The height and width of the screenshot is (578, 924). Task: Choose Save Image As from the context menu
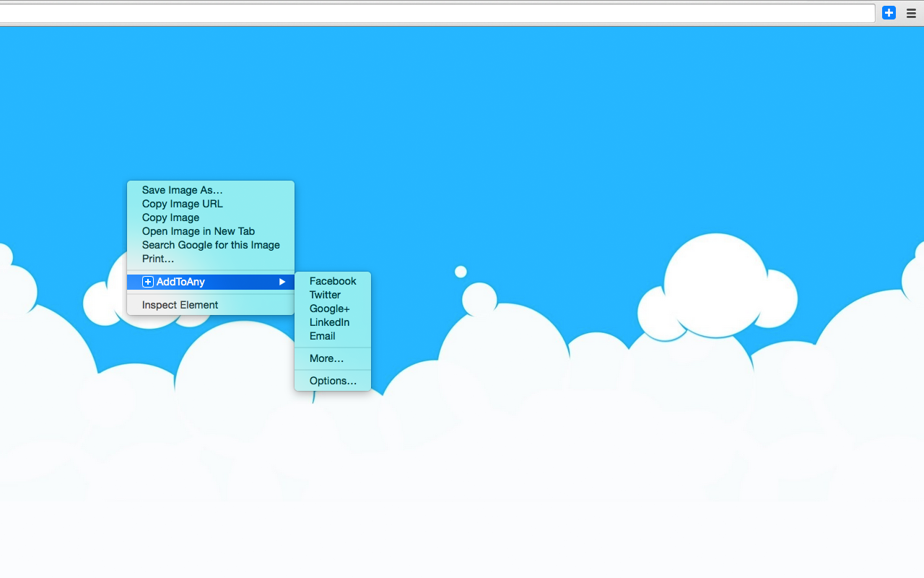coord(183,190)
